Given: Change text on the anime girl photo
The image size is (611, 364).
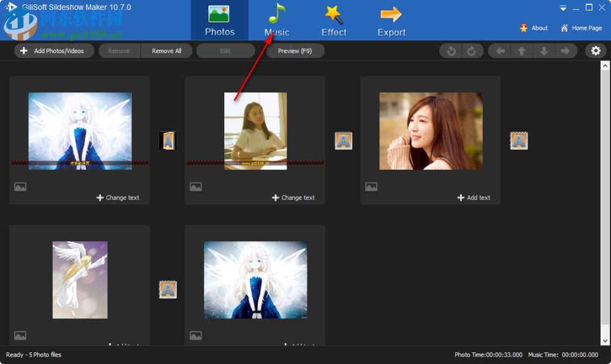Looking at the screenshot, I should click(x=118, y=197).
